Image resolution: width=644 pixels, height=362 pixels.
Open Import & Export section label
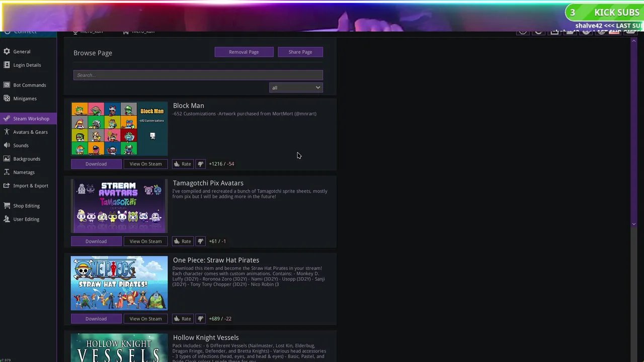[31, 186]
